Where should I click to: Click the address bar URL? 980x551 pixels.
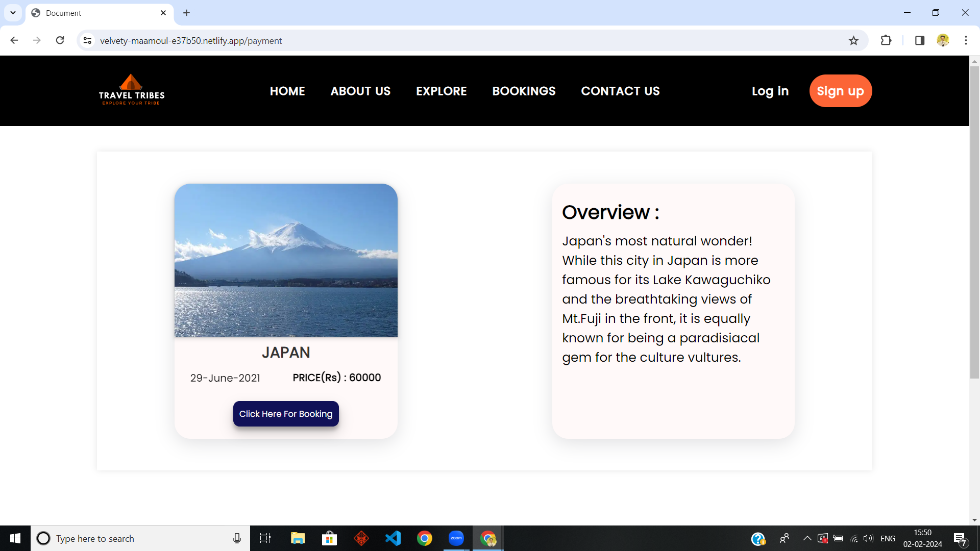coord(191,41)
